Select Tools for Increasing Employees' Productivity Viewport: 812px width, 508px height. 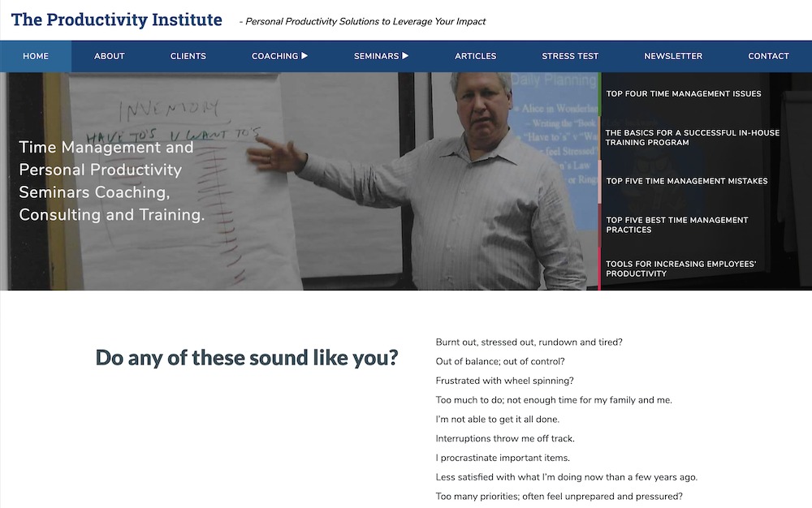coord(680,269)
